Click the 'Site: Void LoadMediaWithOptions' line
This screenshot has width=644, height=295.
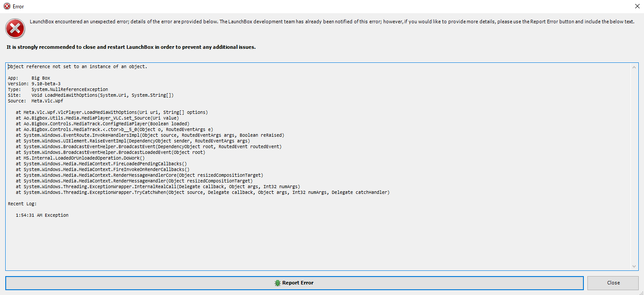(x=91, y=95)
